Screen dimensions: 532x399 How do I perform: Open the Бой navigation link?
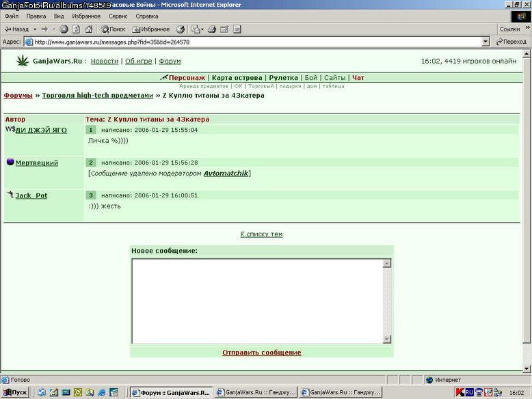pos(310,78)
